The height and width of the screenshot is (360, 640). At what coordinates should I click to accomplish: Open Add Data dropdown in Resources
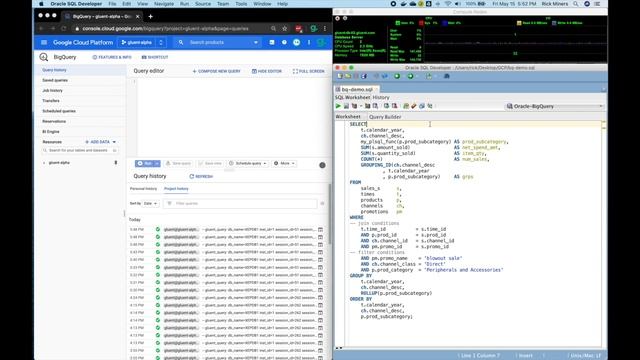(x=100, y=142)
